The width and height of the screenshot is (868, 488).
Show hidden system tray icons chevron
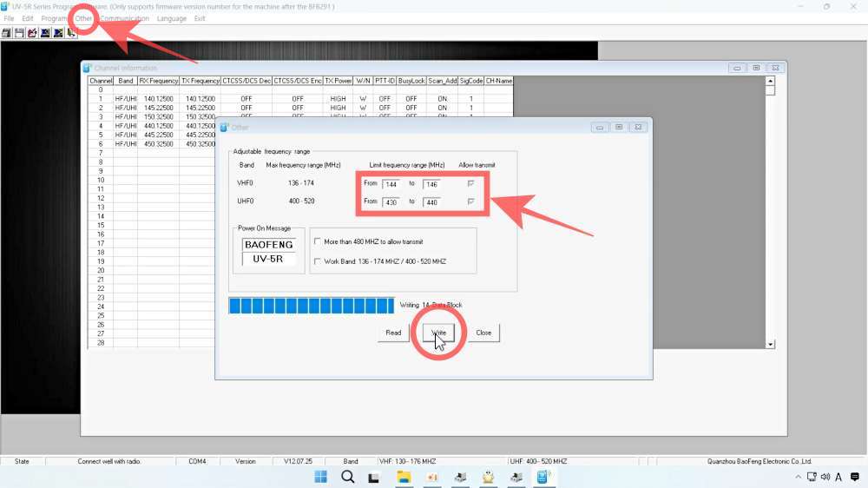click(x=798, y=477)
